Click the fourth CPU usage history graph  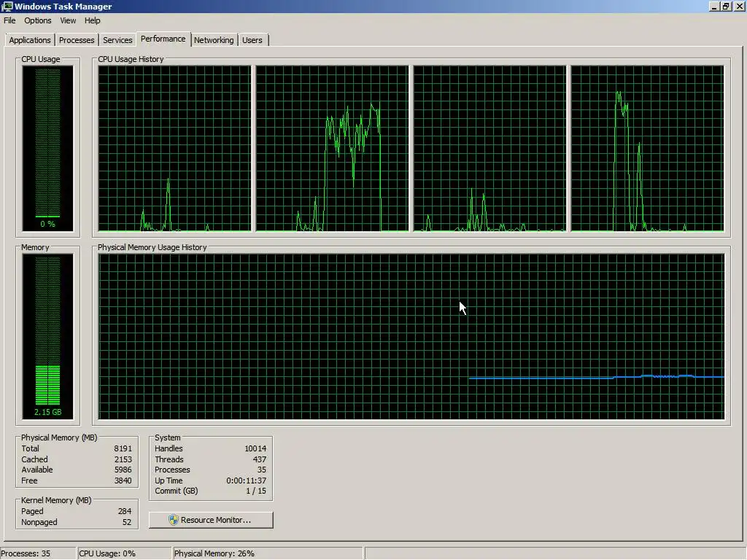click(x=648, y=148)
